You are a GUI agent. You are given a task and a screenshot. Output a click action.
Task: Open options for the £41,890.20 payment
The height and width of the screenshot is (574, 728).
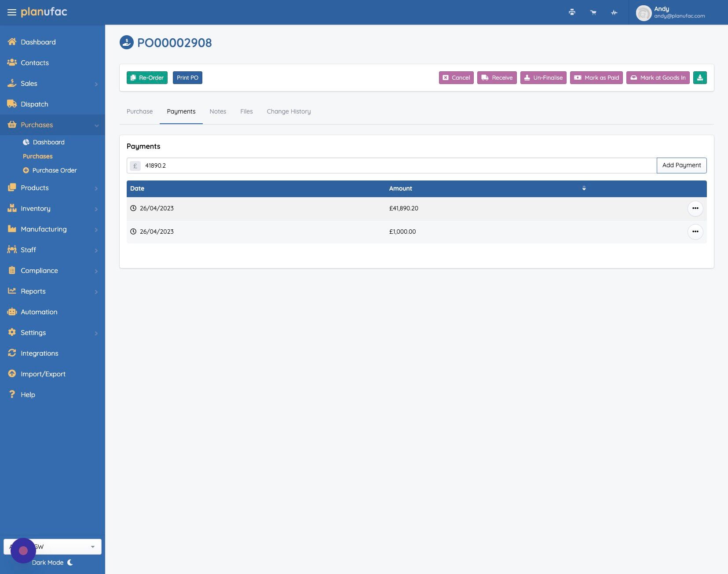pos(695,208)
